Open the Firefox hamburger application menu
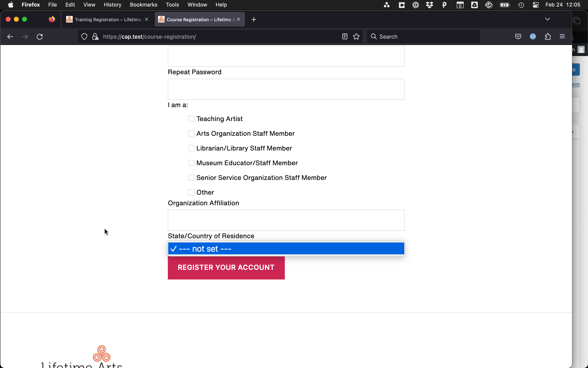This screenshot has height=368, width=588. point(562,37)
